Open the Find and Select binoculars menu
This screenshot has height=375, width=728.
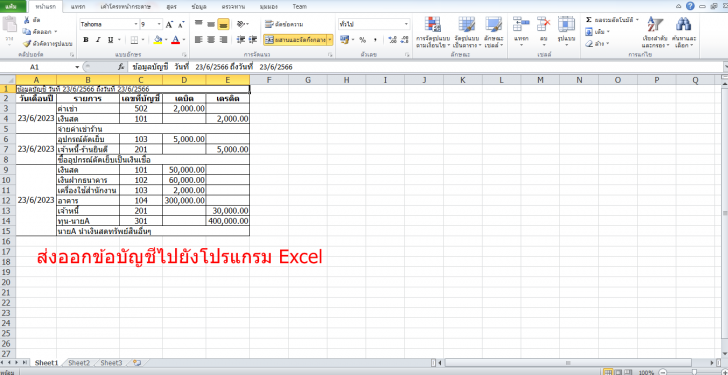[x=683, y=32]
